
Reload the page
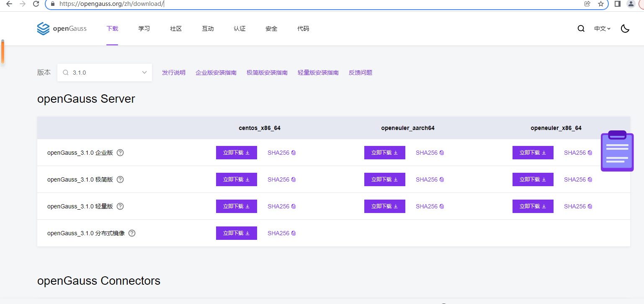[36, 4]
